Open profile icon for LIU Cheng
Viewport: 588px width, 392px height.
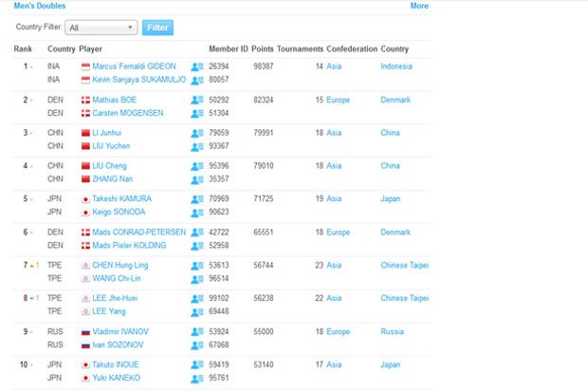click(197, 166)
